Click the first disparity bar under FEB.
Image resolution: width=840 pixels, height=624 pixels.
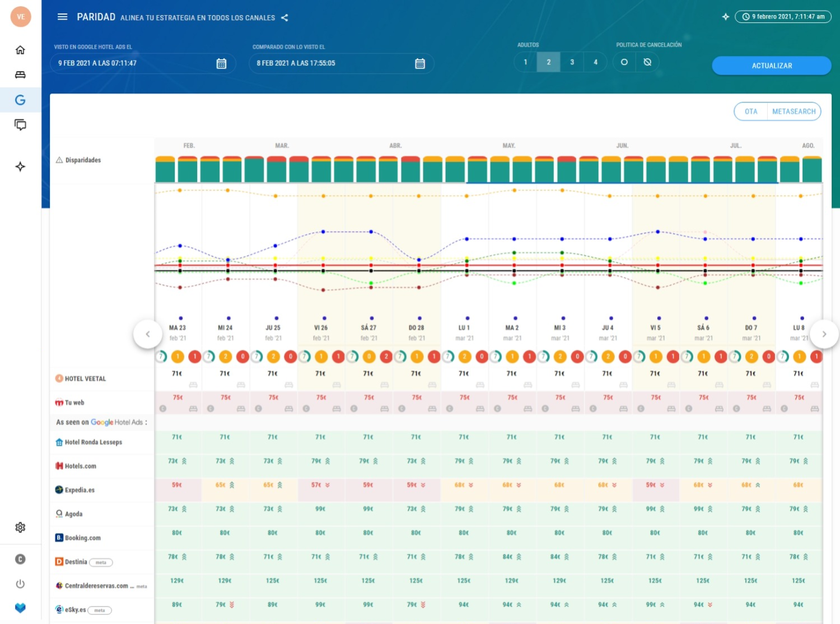pyautogui.click(x=165, y=169)
